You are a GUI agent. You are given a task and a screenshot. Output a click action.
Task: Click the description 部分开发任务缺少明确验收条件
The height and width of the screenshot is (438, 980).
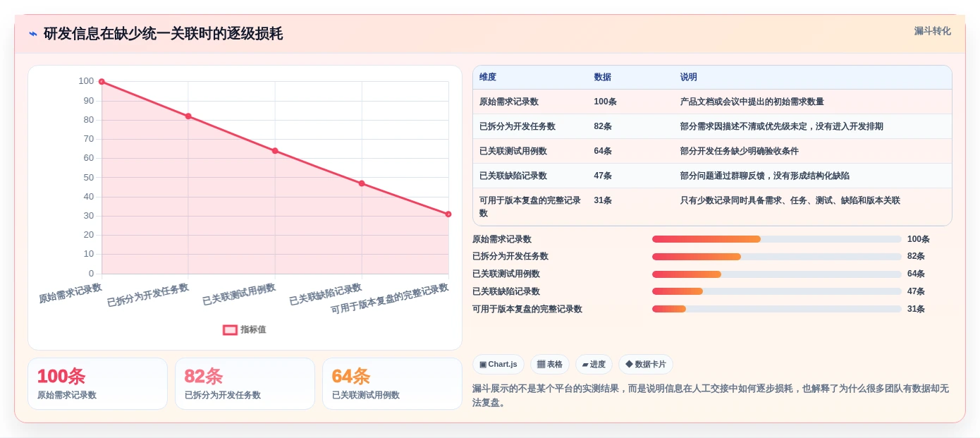tap(740, 152)
